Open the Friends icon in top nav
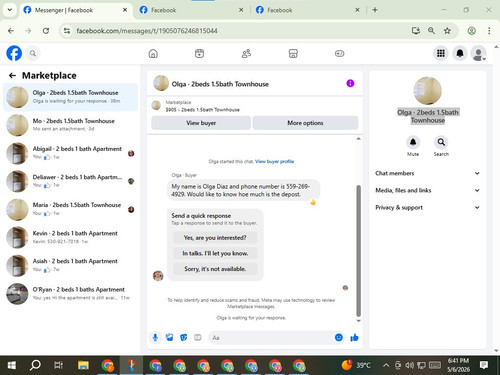 [x=246, y=53]
